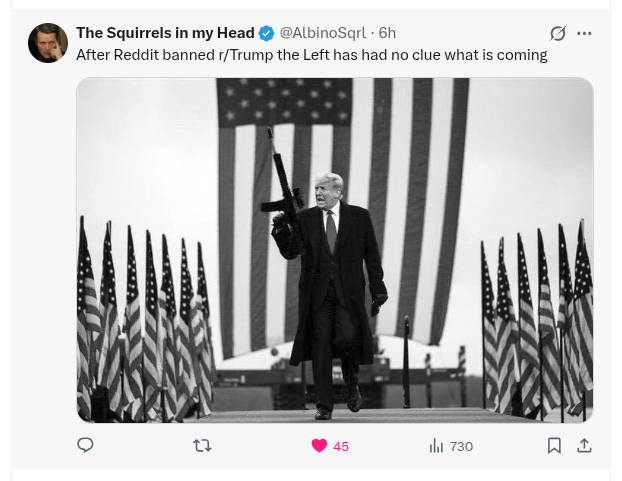Open the attached black-and-white photo
The image size is (622, 481).
(335, 250)
